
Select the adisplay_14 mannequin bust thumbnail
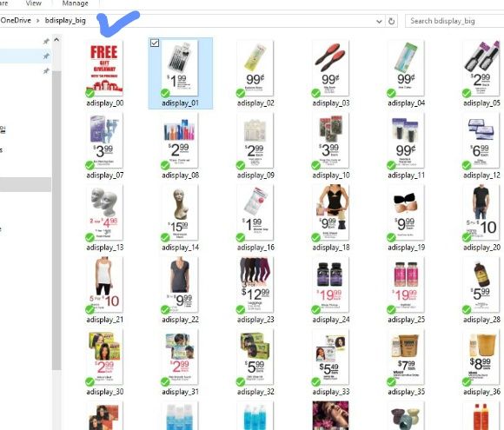tap(180, 212)
